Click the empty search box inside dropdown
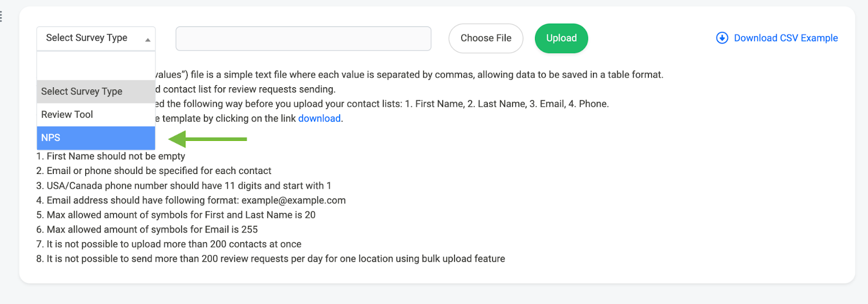 coord(95,66)
